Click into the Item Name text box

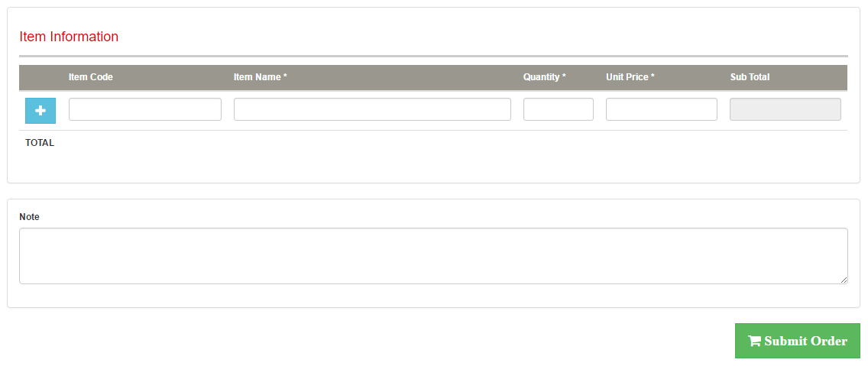click(x=372, y=109)
